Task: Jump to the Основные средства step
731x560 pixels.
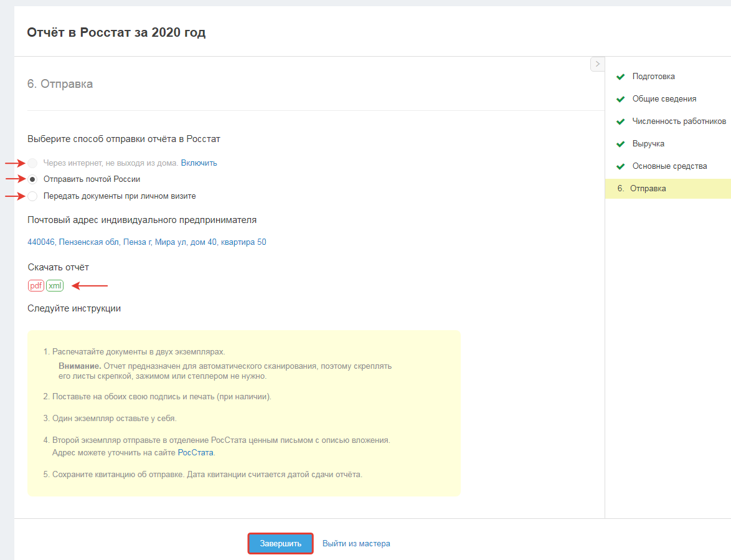Action: point(669,166)
